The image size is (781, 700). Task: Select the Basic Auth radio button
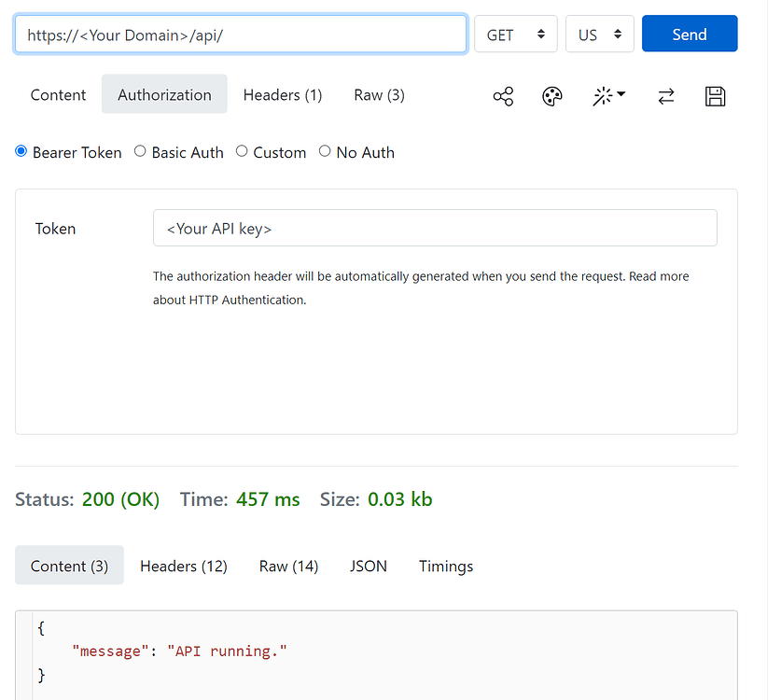pos(140,152)
